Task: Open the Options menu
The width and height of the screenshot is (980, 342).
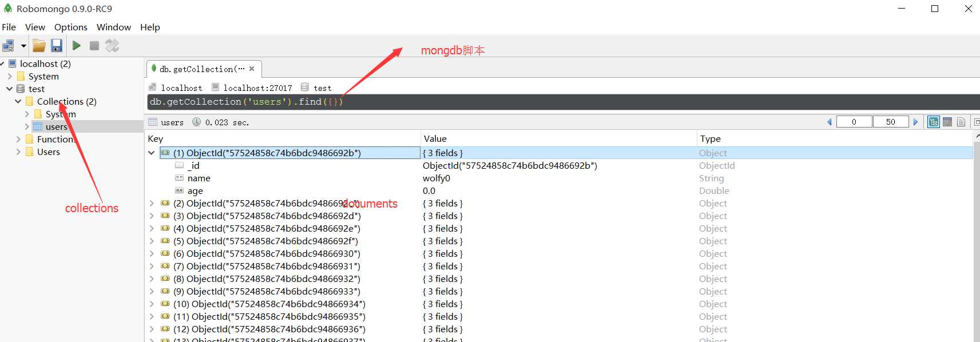Action: [71, 27]
